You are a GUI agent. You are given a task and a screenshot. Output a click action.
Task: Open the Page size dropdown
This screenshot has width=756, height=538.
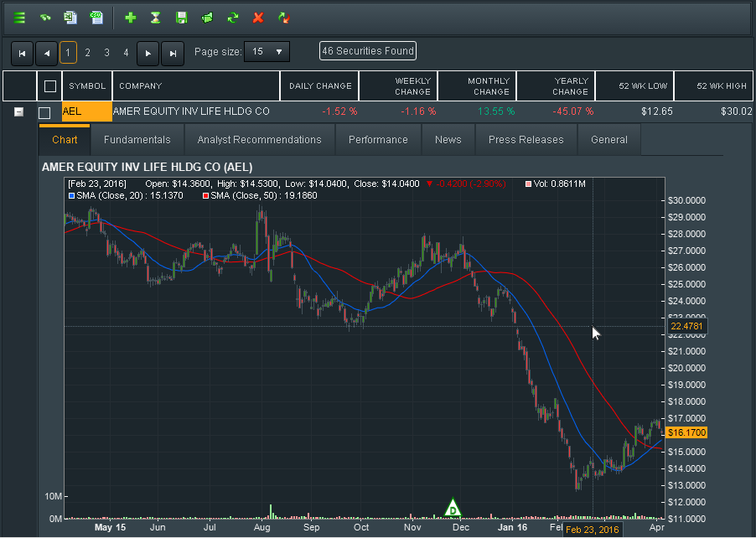point(268,52)
